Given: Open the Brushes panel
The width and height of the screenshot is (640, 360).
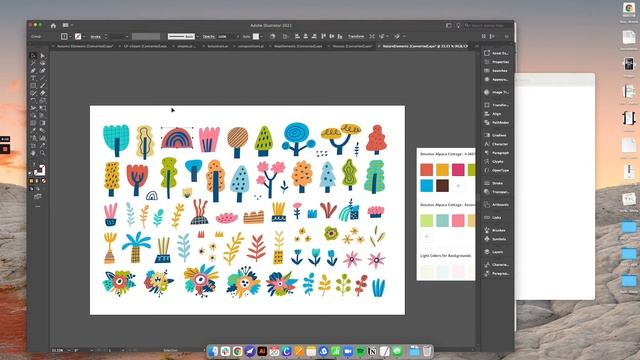Looking at the screenshot, I should [x=496, y=231].
